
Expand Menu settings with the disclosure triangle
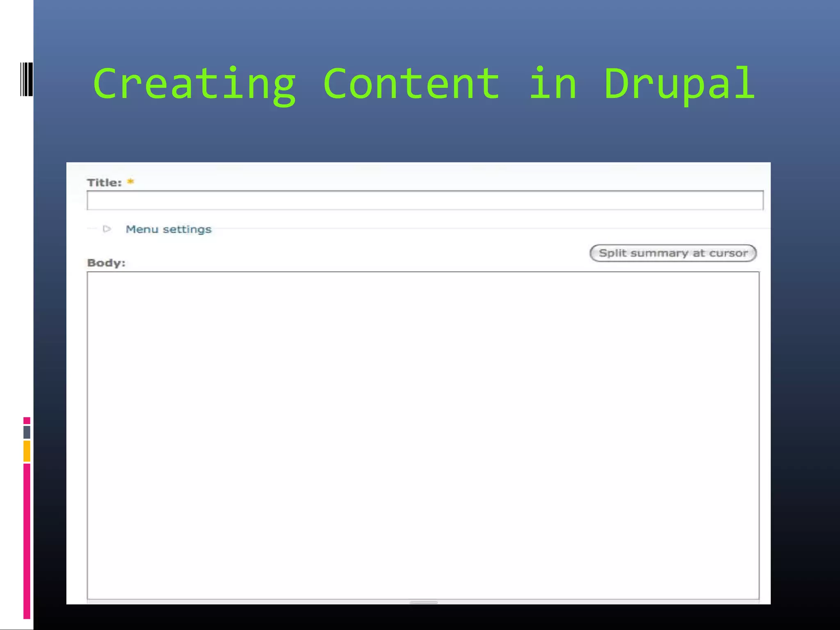[107, 229]
